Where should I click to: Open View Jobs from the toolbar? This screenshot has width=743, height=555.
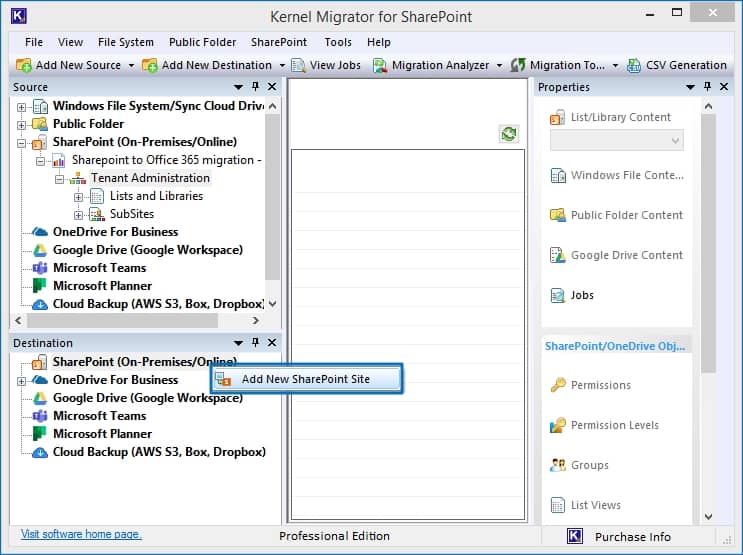(x=326, y=65)
